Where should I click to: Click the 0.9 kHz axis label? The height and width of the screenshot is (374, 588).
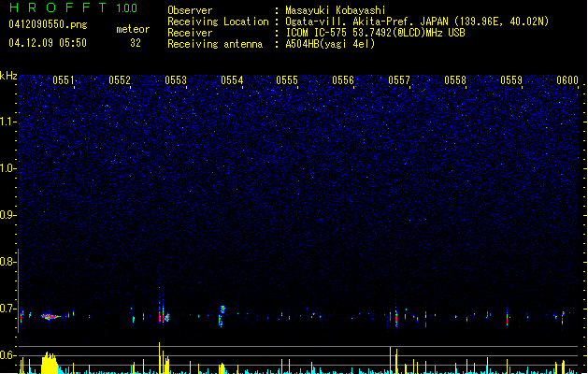point(7,215)
